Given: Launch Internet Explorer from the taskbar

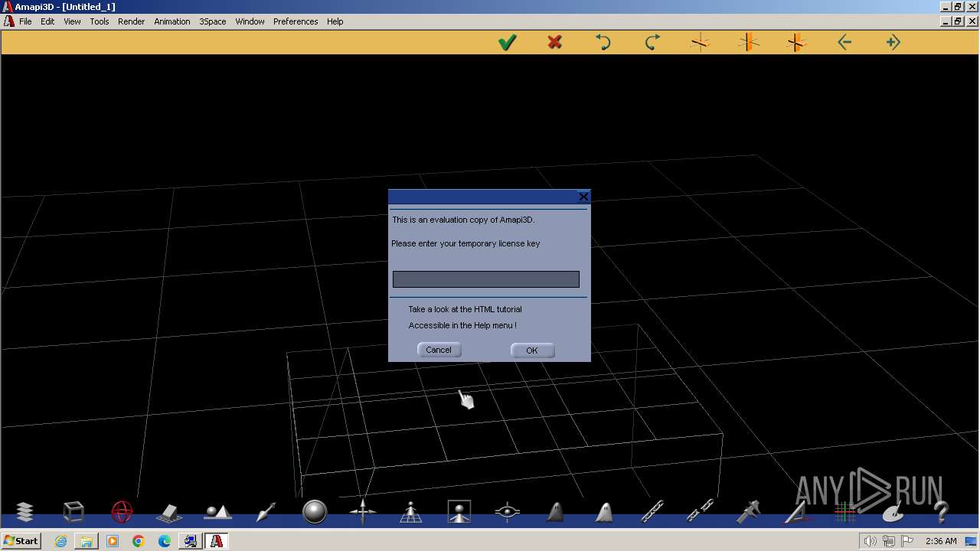Looking at the screenshot, I should click(60, 541).
